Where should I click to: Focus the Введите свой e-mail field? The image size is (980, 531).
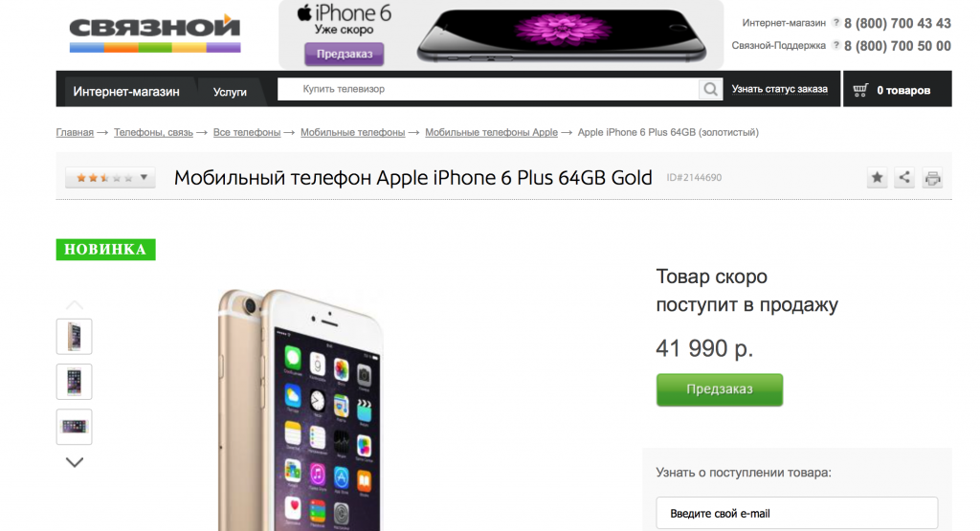797,514
